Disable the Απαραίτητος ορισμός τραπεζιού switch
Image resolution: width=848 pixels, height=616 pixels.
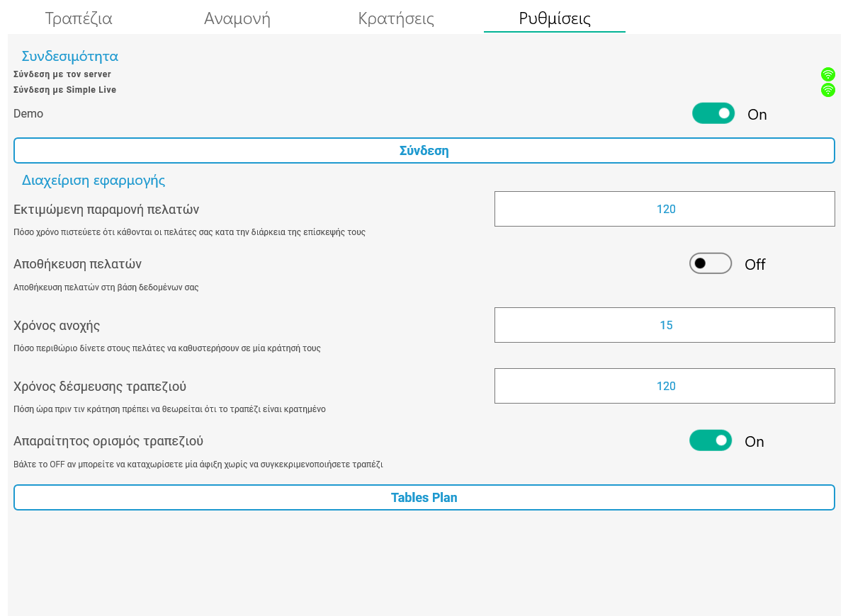pos(711,440)
